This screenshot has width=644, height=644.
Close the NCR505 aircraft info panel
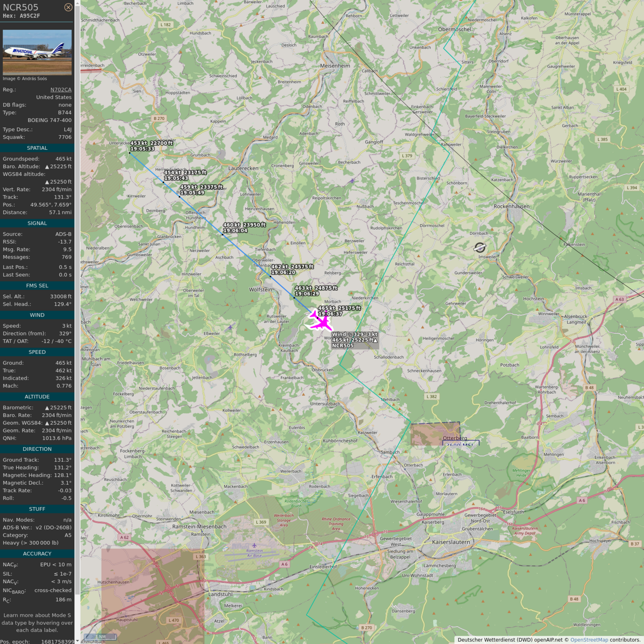click(x=68, y=7)
